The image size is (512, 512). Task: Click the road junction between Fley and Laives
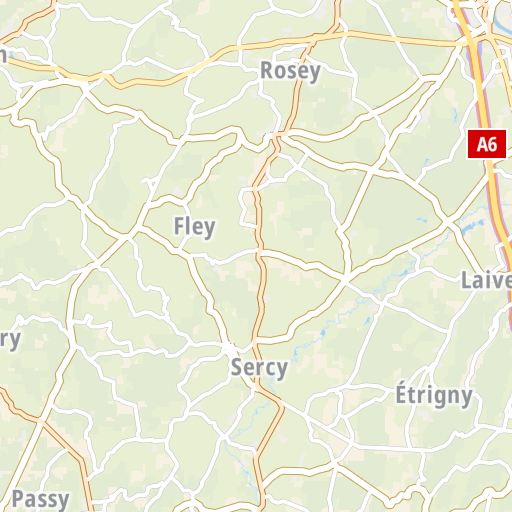click(x=346, y=279)
